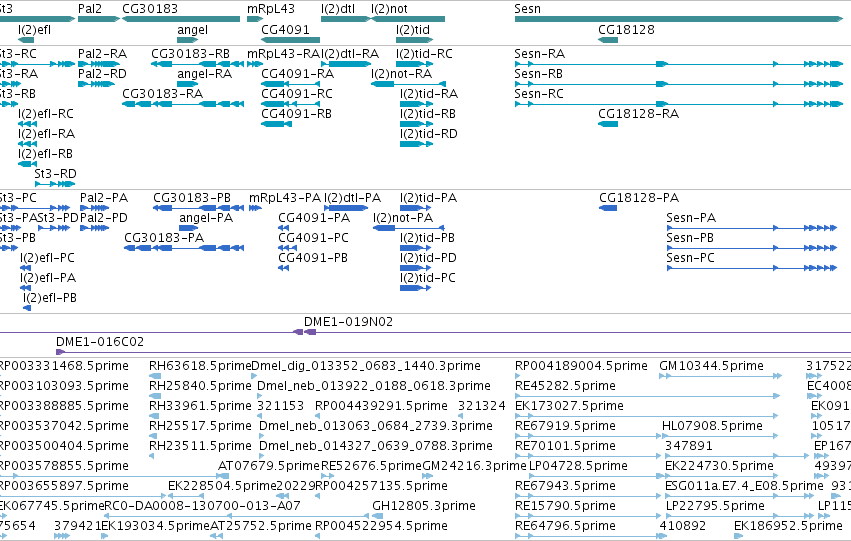Select the l(2)not gene feature
This screenshot has width=851, height=541.
[x=408, y=19]
